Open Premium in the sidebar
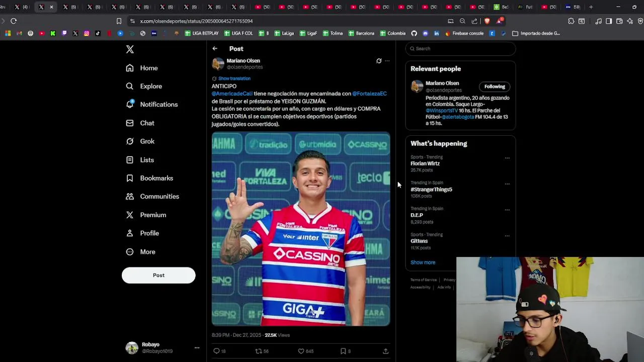 click(146, 215)
